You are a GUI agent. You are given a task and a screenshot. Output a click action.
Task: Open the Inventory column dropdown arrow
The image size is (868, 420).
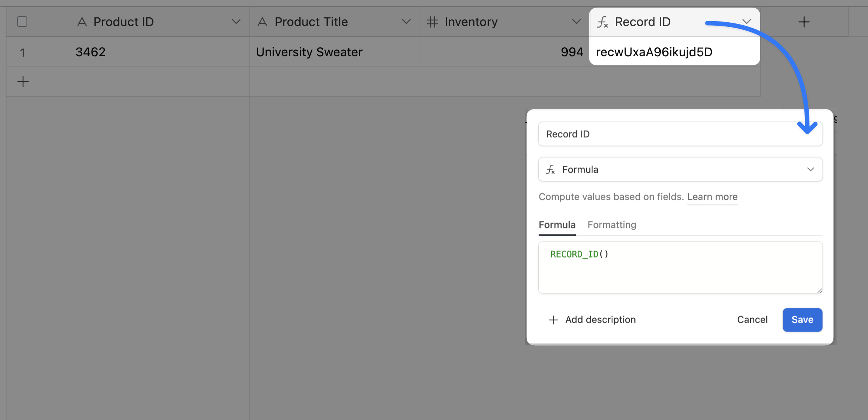(x=576, y=22)
